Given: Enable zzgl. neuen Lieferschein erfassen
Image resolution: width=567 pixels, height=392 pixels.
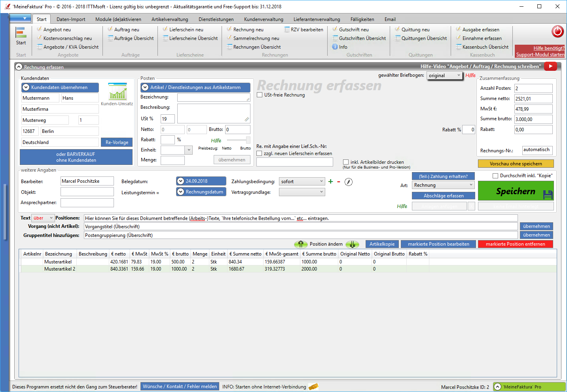Looking at the screenshot, I should pyautogui.click(x=260, y=153).
